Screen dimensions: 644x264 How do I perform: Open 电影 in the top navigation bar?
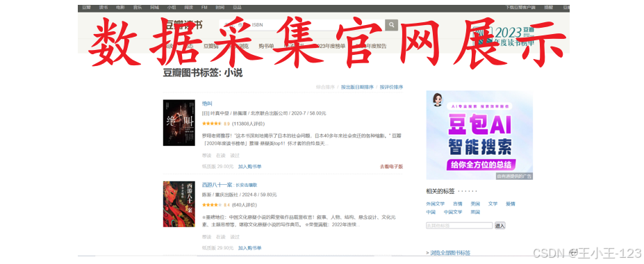pos(120,8)
